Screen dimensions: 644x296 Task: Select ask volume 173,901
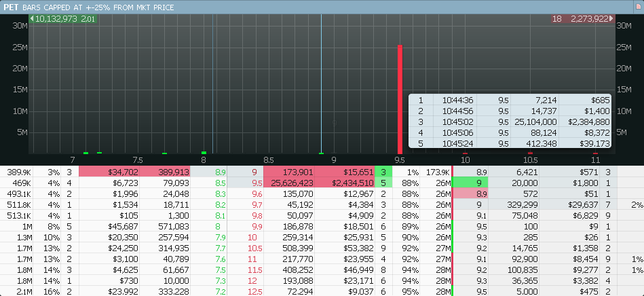[x=288, y=172]
